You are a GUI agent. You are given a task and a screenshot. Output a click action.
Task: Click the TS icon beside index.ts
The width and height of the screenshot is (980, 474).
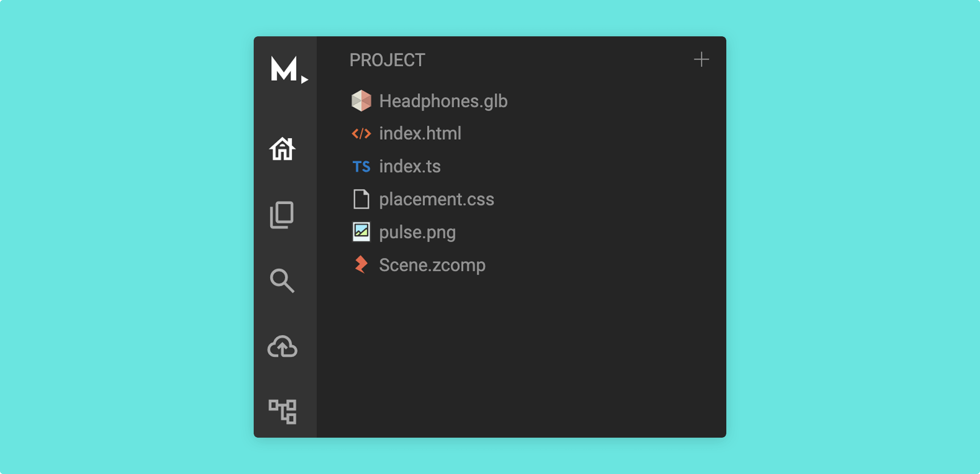tap(362, 166)
